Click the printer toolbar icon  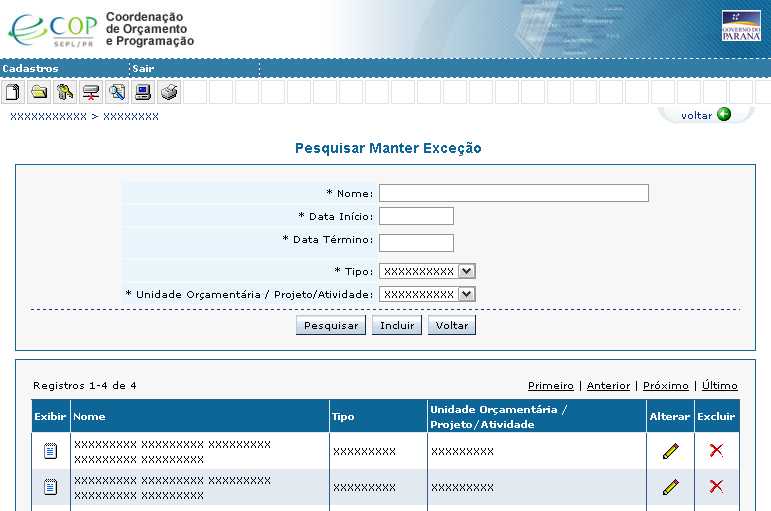(x=169, y=93)
